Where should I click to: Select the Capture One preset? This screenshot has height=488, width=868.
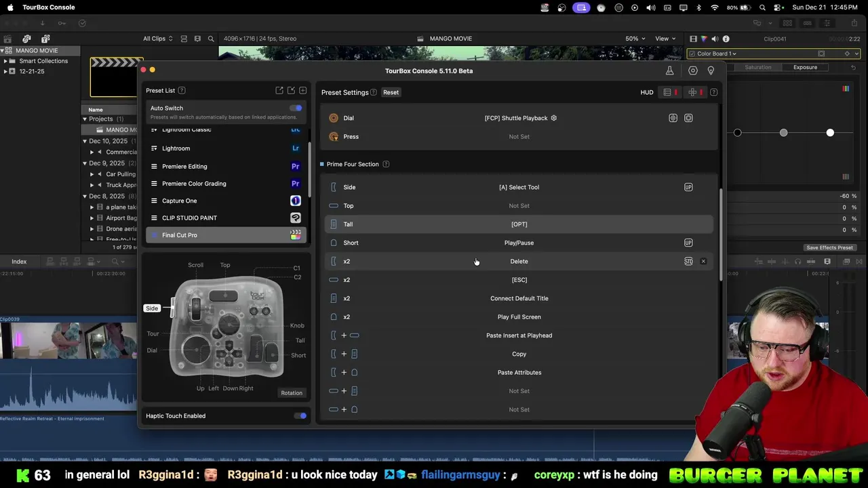point(226,201)
